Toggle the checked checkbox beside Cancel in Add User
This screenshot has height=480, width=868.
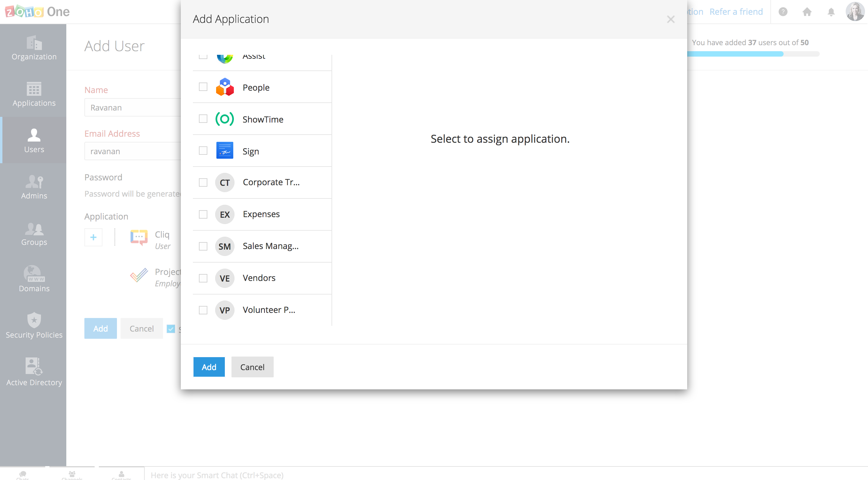(x=171, y=329)
